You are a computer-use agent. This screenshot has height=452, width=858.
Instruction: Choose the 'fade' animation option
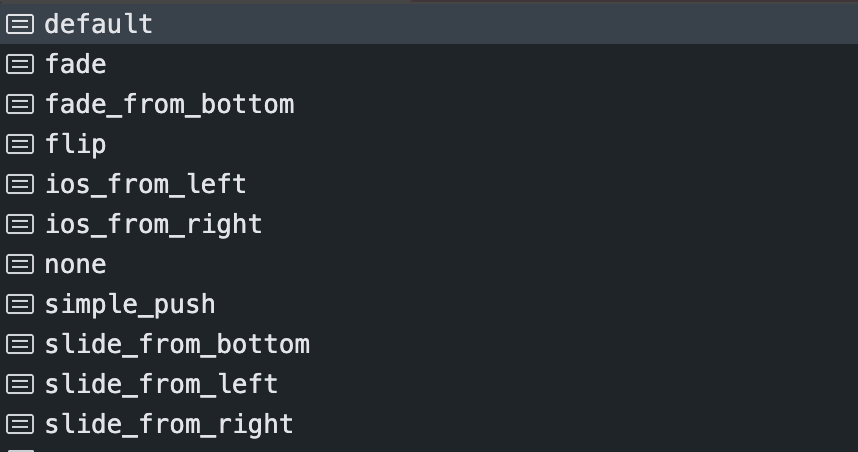[x=76, y=64]
